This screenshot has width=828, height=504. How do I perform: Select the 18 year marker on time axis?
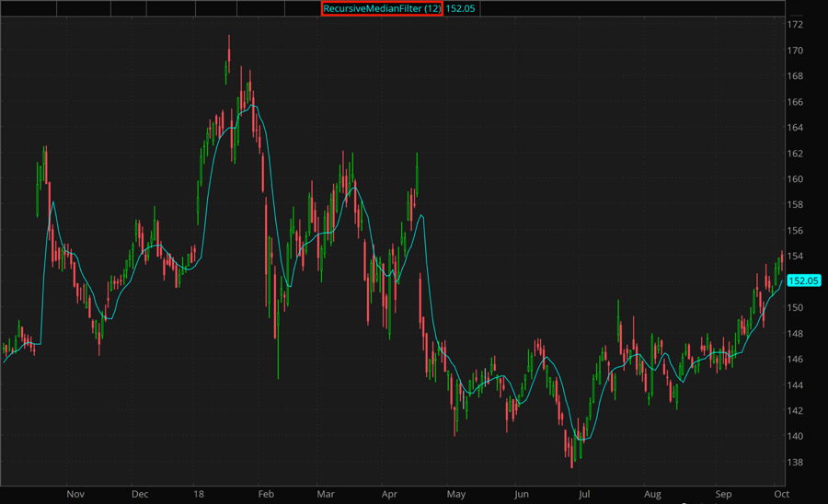pos(200,494)
